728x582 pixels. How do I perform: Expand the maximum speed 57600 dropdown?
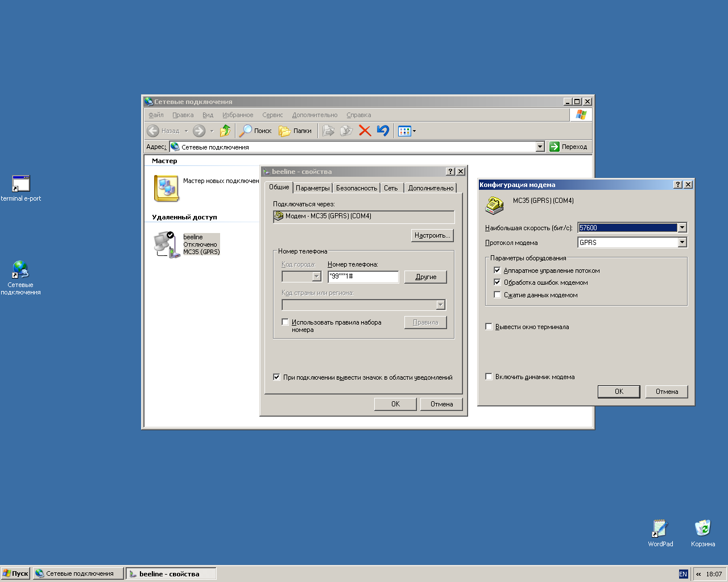coord(682,228)
